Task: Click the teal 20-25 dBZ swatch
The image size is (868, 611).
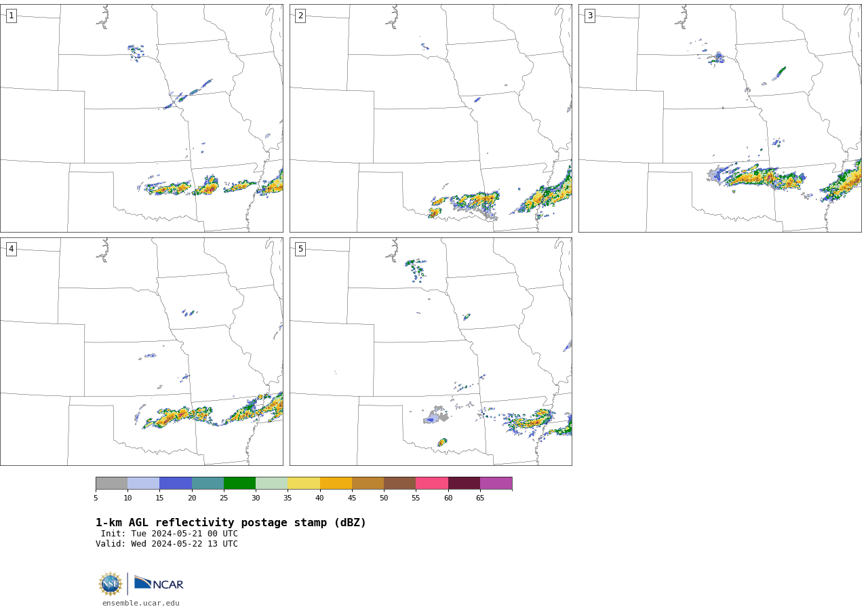Action: coord(208,483)
